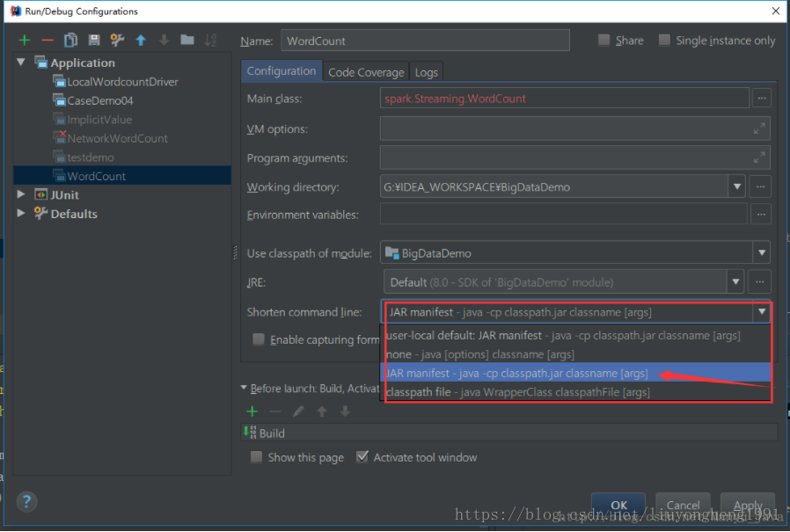Move configuration up with blue arrow
Viewport: 790px width, 532px height.
pyautogui.click(x=141, y=40)
